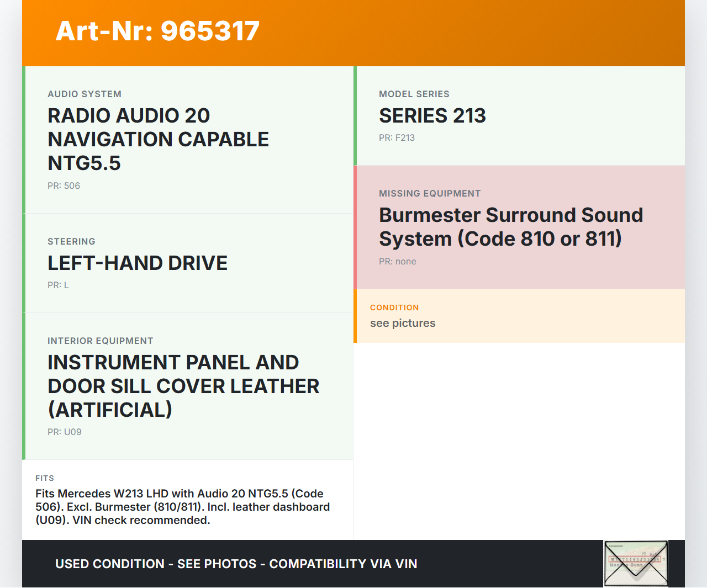Image resolution: width=707 pixels, height=588 pixels.
Task: Click the PR: U09 interior code
Action: [64, 432]
